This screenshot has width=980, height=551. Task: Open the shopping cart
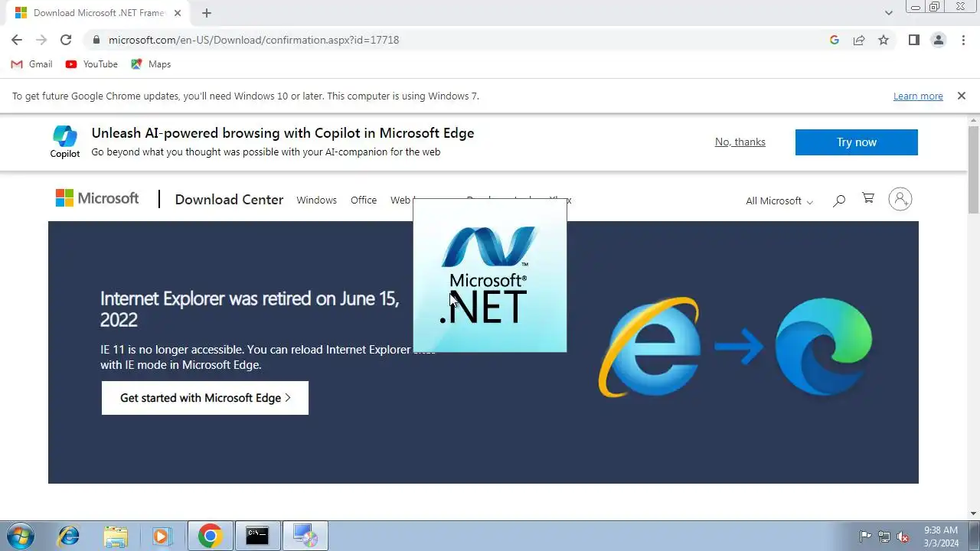(x=868, y=198)
